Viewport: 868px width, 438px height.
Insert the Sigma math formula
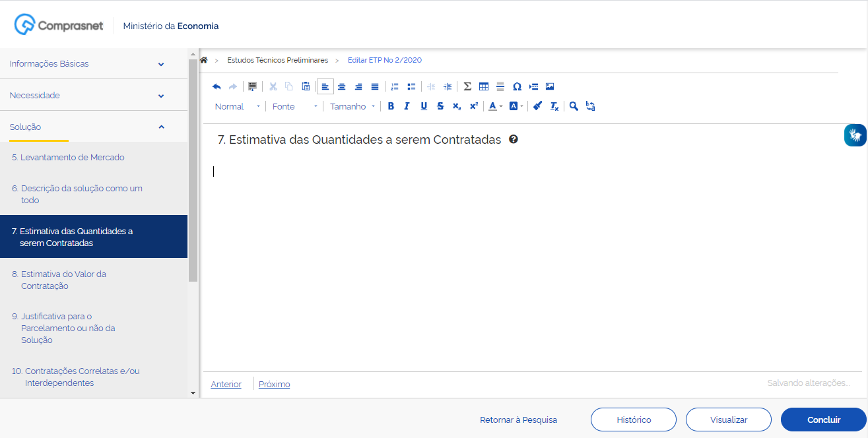[x=467, y=86]
